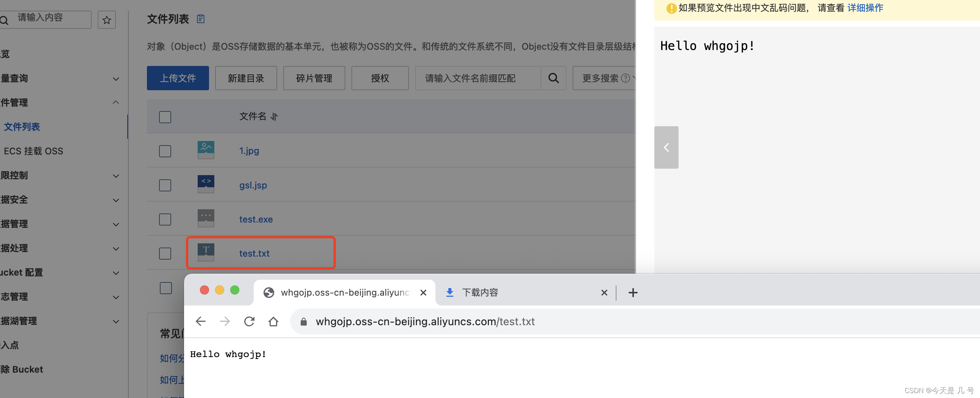Click the browser address bar URL

(425, 322)
